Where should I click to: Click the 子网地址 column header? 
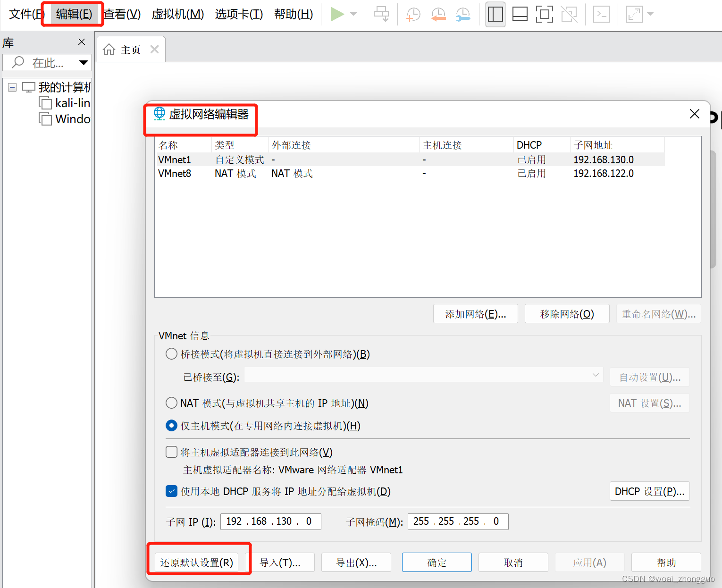[617, 145]
